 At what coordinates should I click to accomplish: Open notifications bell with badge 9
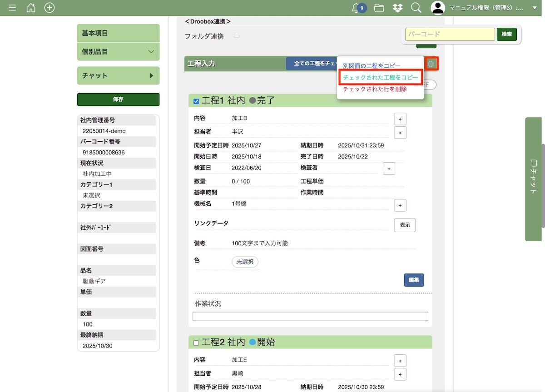[x=357, y=8]
